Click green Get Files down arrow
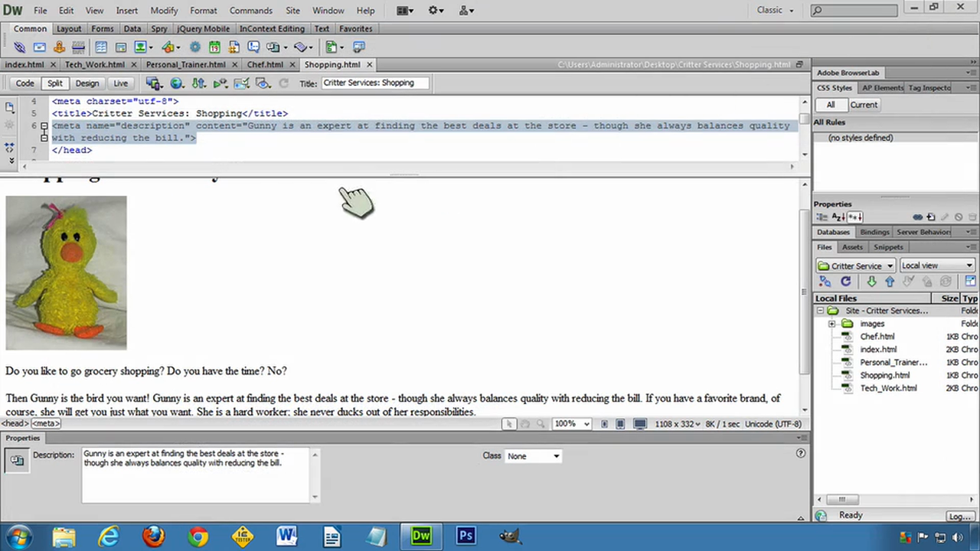Screen dimensions: 980x551 (x=871, y=282)
